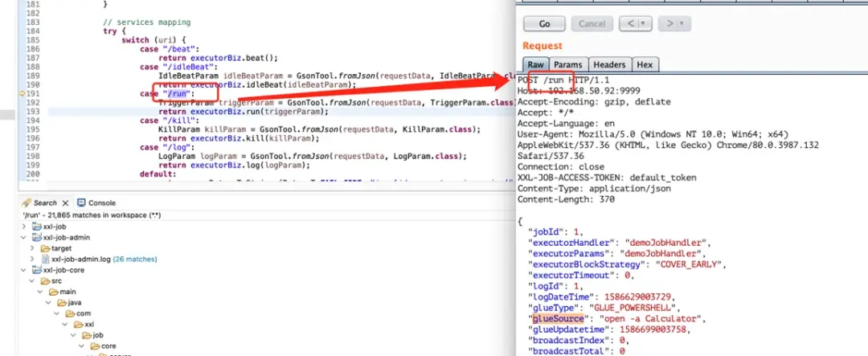Click the xxl-job-core project icon

pos(37,270)
